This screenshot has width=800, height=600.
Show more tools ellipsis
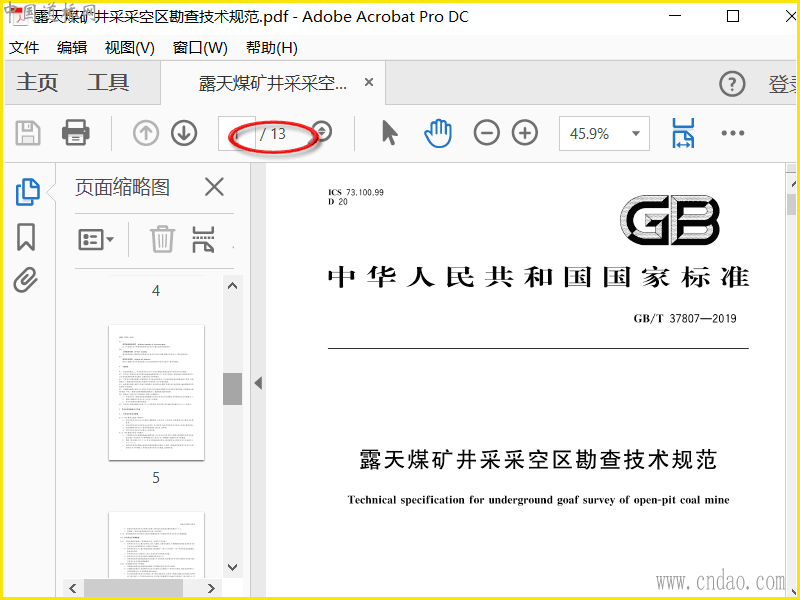(733, 133)
